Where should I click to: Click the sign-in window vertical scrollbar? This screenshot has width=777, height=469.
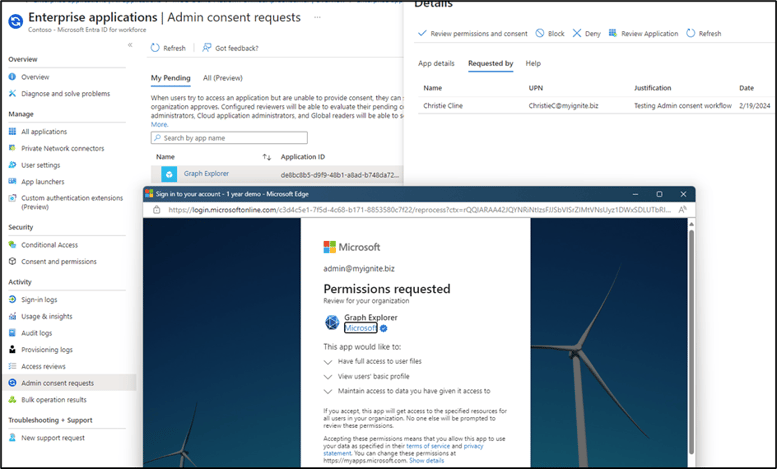[x=691, y=342]
